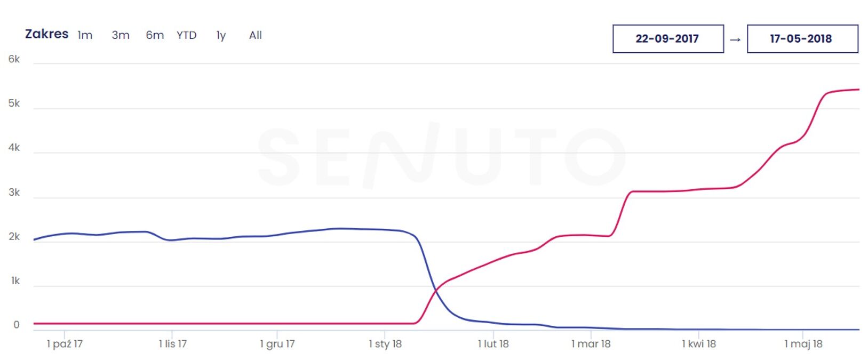Click the 1 maj 18 axis label

click(x=803, y=344)
